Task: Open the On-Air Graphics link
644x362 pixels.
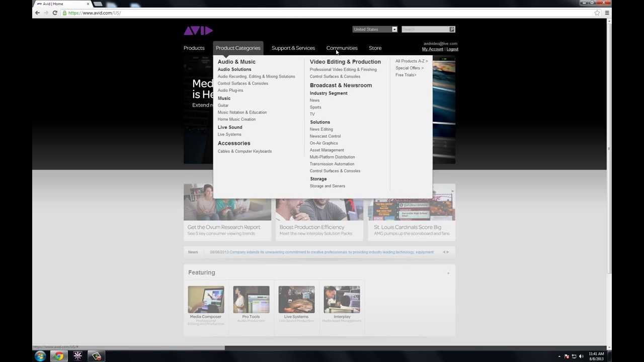Action: coord(324,143)
